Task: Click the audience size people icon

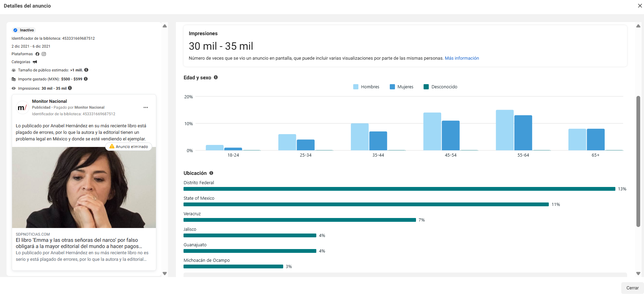Action: point(14,70)
